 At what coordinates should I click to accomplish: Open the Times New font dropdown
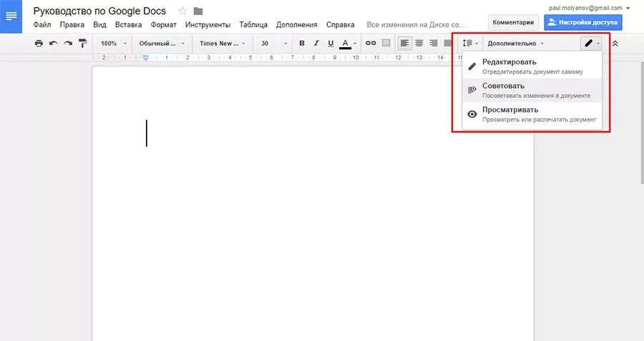point(223,43)
